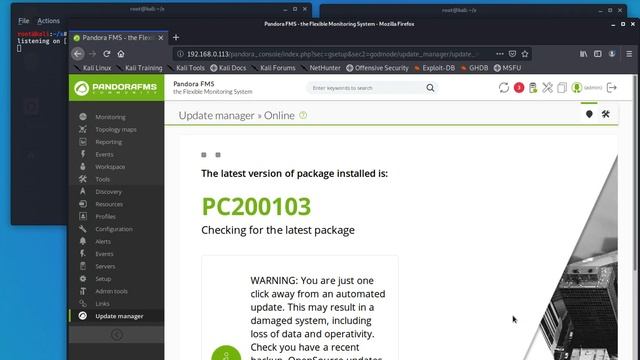Click the Pocket save icon
Viewport: 640px width, 360px height.
(512, 54)
